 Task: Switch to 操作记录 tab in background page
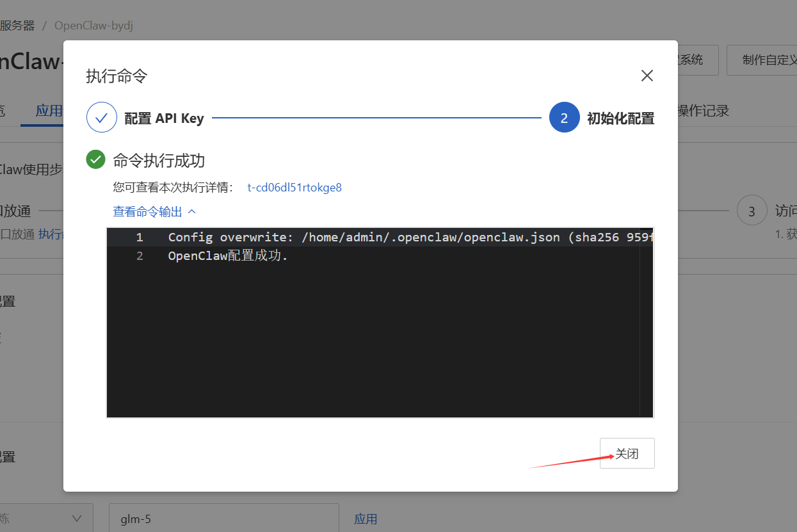(704, 111)
